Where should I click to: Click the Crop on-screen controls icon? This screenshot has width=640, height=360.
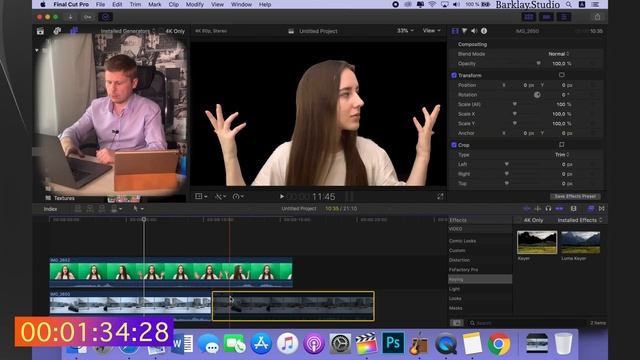click(x=562, y=144)
